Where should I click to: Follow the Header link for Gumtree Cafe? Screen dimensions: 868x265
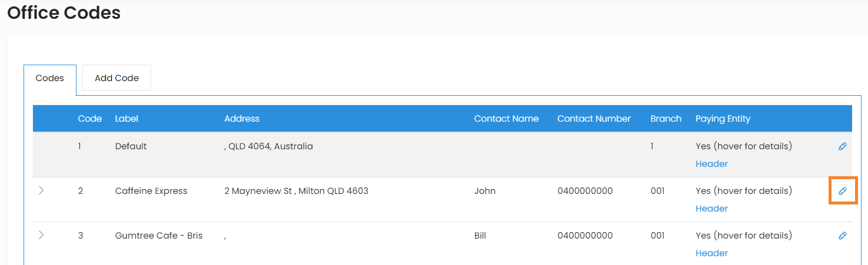click(x=712, y=253)
